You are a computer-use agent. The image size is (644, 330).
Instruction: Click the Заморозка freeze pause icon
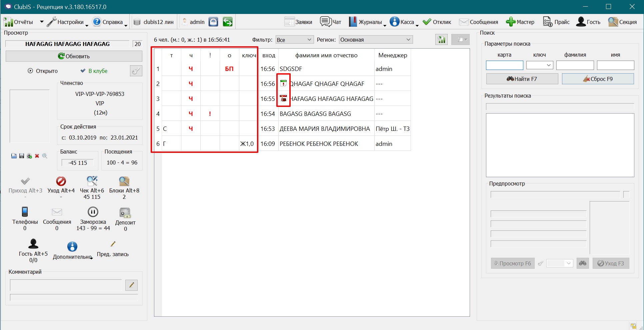[x=93, y=212]
